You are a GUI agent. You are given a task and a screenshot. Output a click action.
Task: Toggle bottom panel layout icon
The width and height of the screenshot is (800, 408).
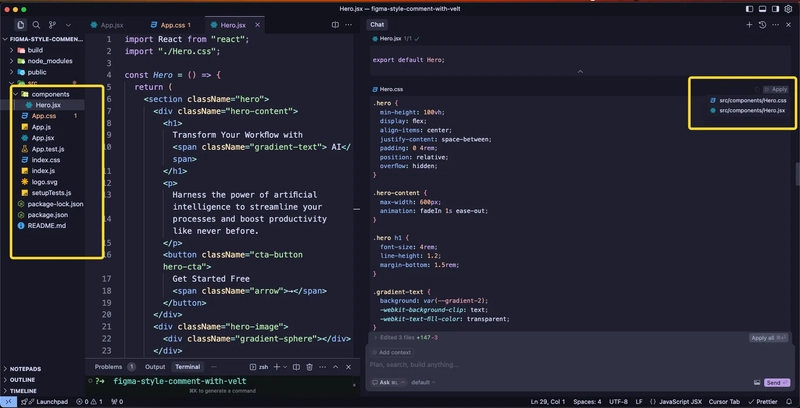pos(762,9)
